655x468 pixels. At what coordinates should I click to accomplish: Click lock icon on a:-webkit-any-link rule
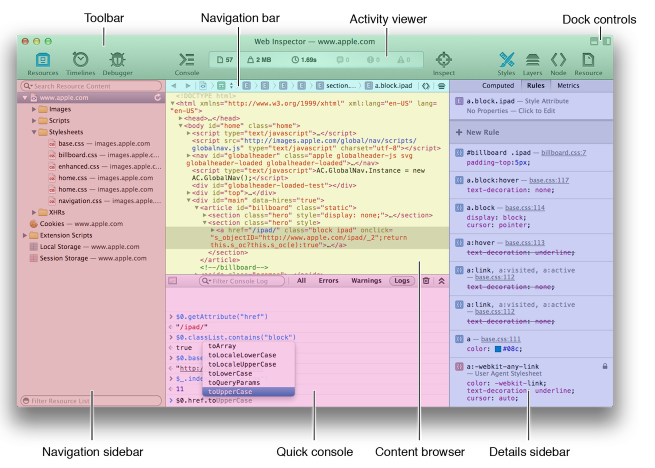tap(605, 366)
